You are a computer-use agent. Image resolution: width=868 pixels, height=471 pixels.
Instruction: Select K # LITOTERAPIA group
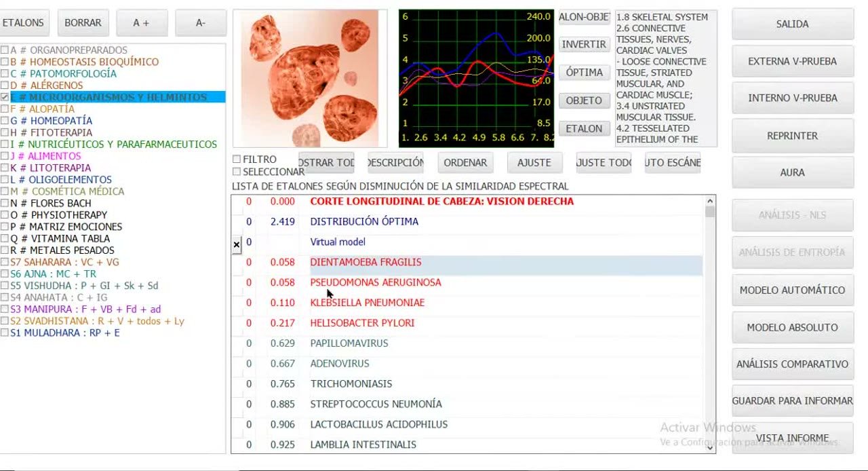coord(50,168)
